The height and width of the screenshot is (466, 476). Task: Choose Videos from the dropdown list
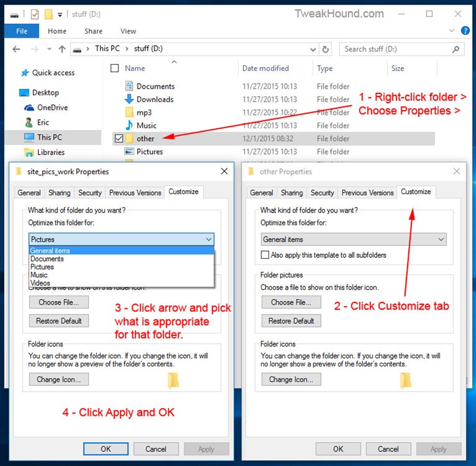[x=121, y=283]
